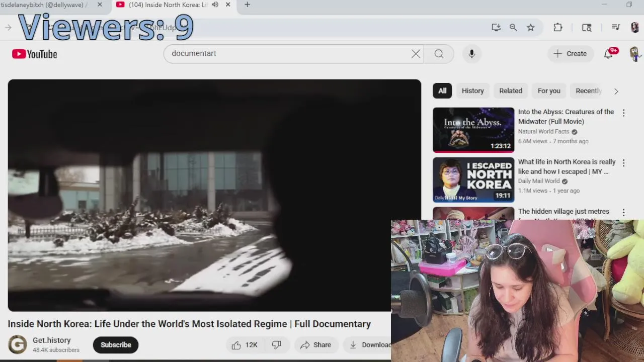The image size is (644, 362).
Task: Open options for The hidden village video
Action: [623, 213]
